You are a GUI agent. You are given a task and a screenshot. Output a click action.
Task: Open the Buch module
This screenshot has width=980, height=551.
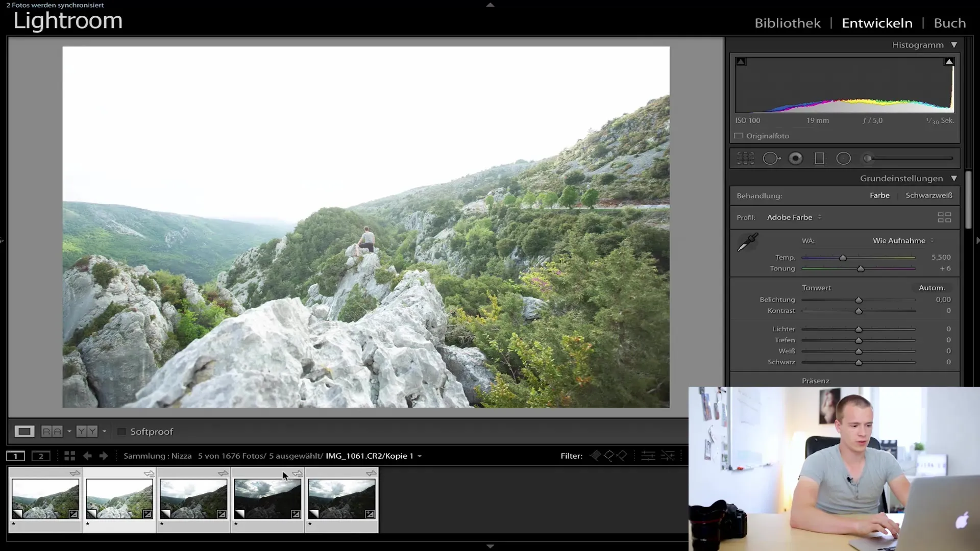coord(949,23)
